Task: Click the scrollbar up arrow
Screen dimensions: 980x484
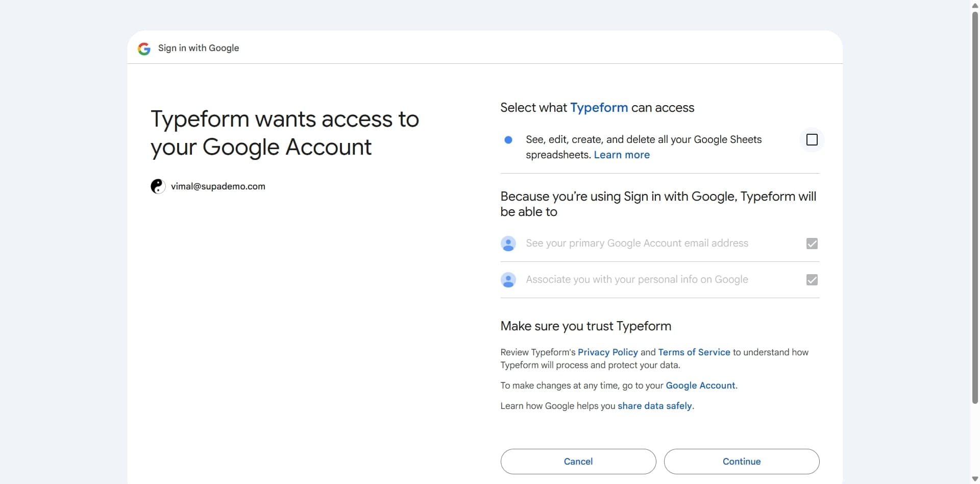Action: 975,5
